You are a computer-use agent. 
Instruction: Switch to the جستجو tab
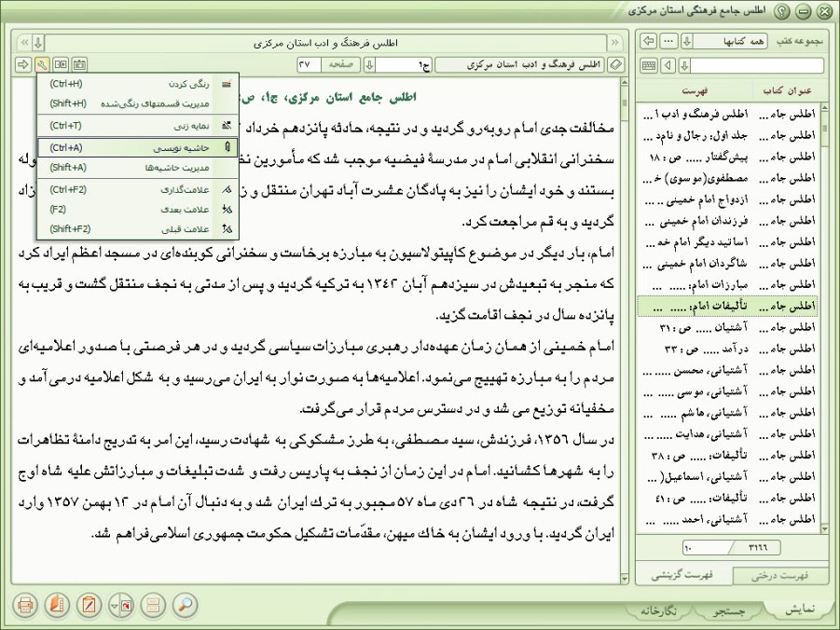click(x=728, y=610)
